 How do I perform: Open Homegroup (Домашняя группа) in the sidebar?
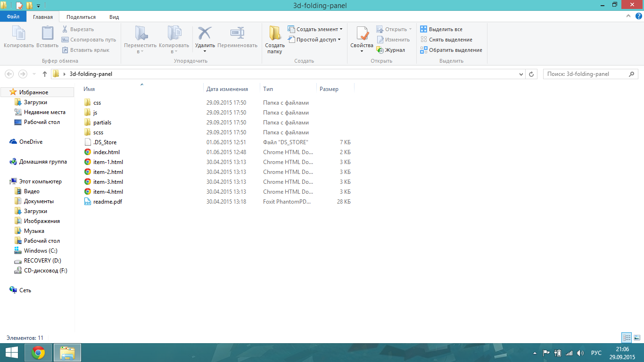(43, 162)
